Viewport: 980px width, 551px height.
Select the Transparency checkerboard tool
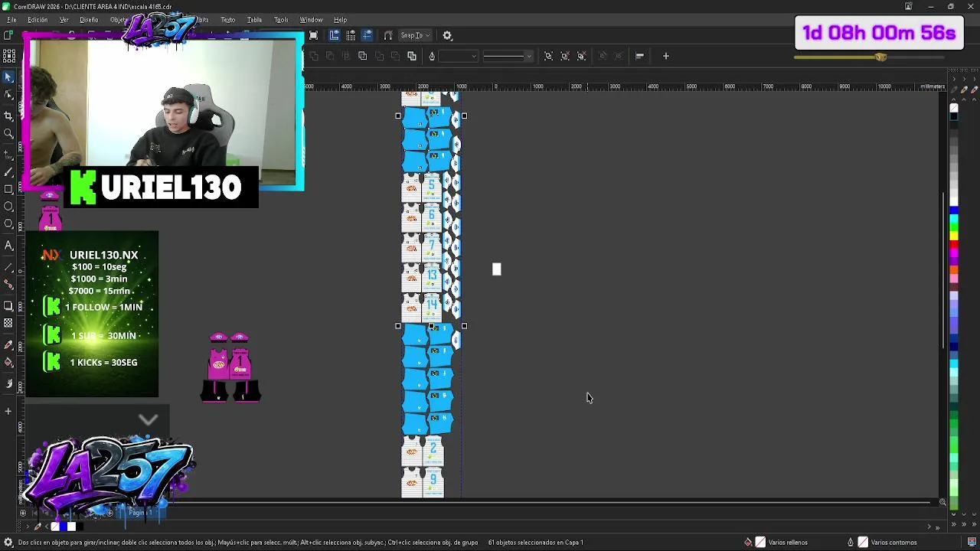8,324
